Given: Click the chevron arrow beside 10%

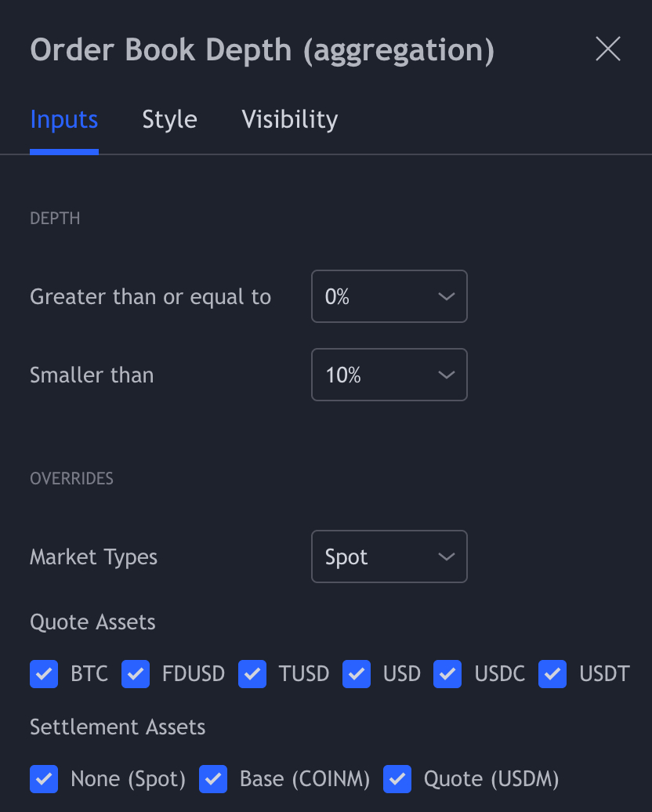Looking at the screenshot, I should pyautogui.click(x=446, y=375).
